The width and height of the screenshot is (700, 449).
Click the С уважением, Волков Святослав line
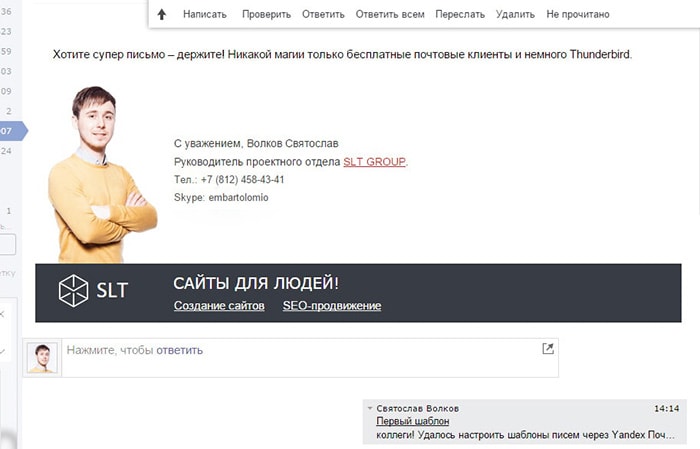pyautogui.click(x=256, y=144)
